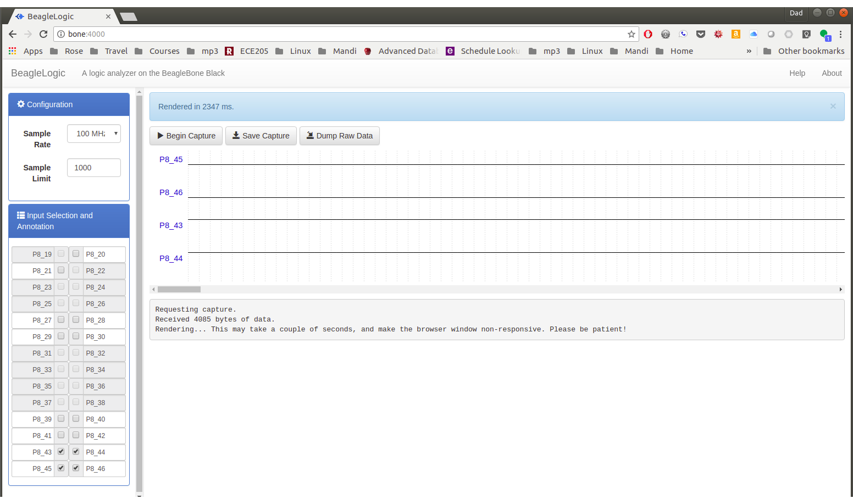The height and width of the screenshot is (504, 853).
Task: Click the waveform horizontal scrollbar thumb
Action: click(x=179, y=289)
